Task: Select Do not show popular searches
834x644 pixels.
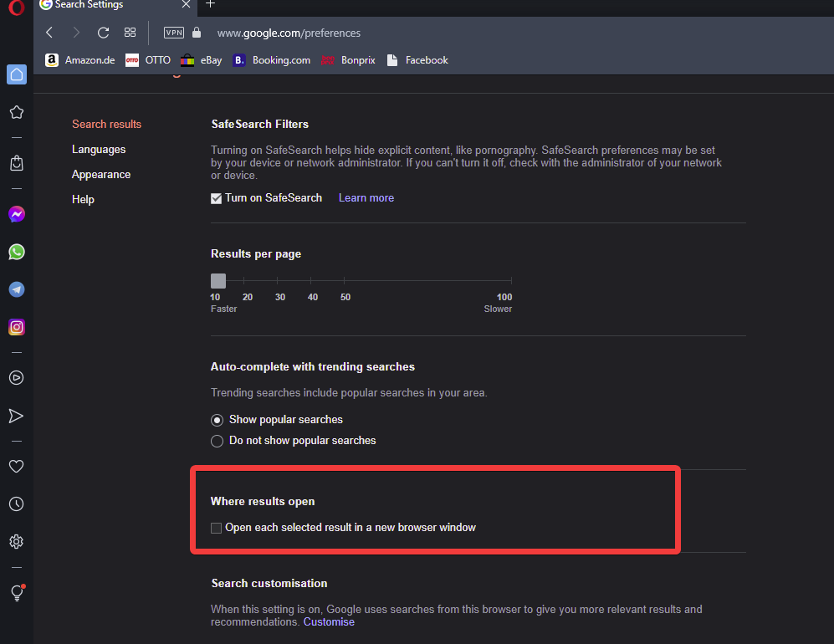Action: click(217, 441)
